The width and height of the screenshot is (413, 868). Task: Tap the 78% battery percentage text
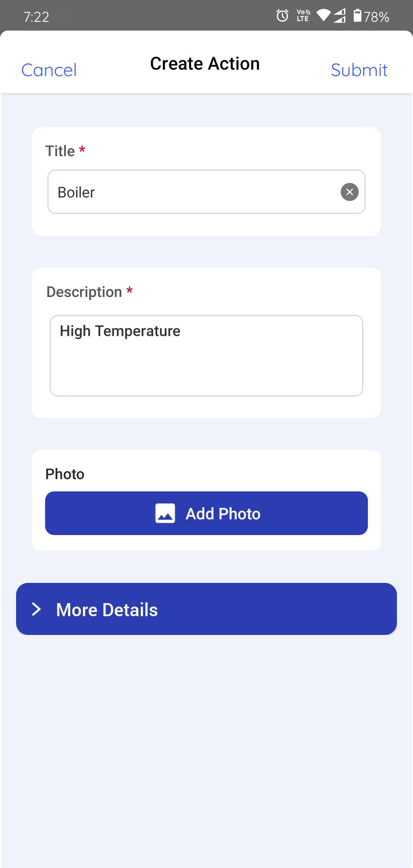[376, 17]
